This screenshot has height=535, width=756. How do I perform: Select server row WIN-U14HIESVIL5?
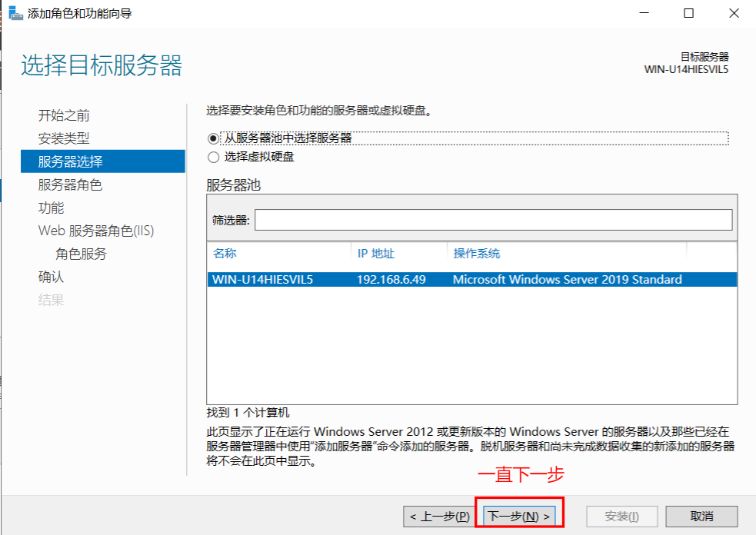tap(472, 280)
